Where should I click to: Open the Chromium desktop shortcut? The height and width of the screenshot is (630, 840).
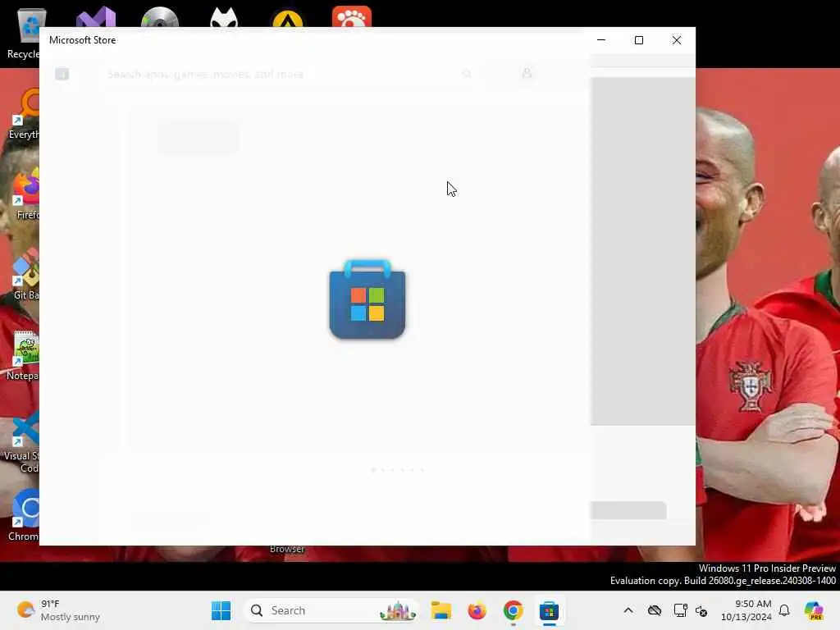pos(22,516)
